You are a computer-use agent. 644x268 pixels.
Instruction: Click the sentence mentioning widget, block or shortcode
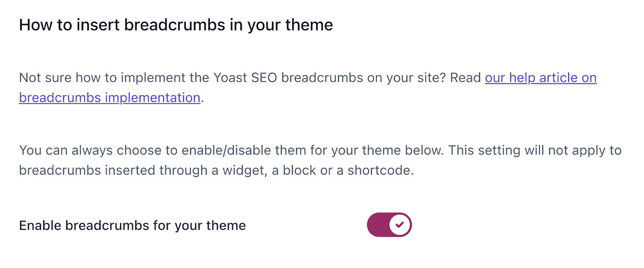pyautogui.click(x=217, y=170)
